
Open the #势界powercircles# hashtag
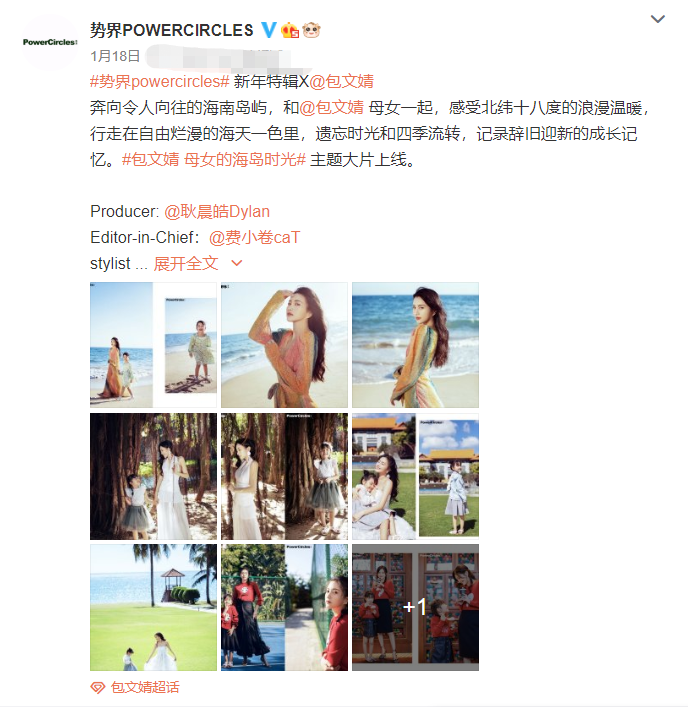(x=160, y=82)
